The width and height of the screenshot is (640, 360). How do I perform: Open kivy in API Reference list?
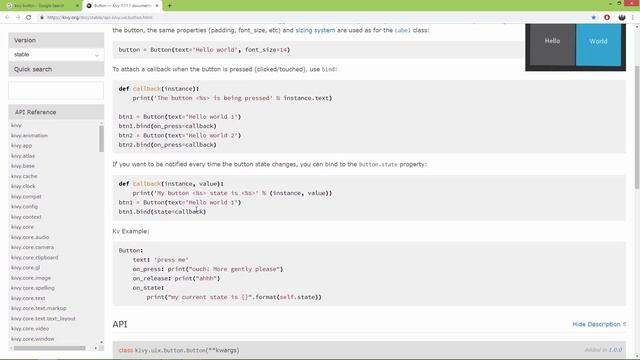(16, 125)
